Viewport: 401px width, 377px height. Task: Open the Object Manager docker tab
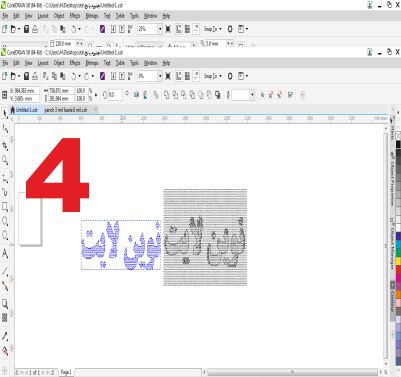coord(392,243)
